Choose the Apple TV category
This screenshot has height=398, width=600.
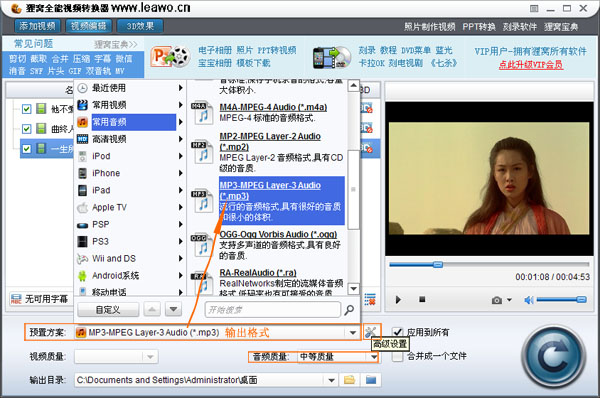click(130, 207)
